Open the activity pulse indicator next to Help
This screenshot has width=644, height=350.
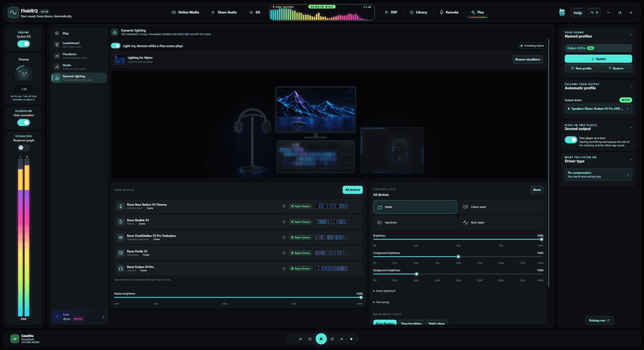594,12
